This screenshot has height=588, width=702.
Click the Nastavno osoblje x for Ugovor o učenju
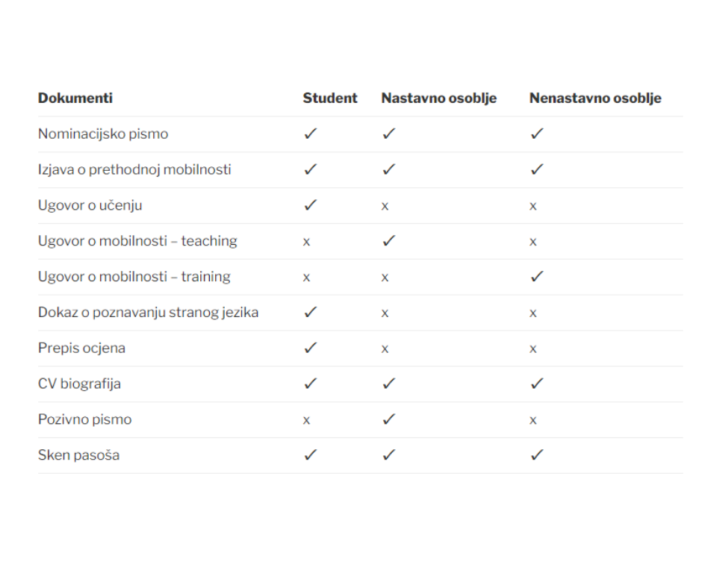tap(385, 206)
